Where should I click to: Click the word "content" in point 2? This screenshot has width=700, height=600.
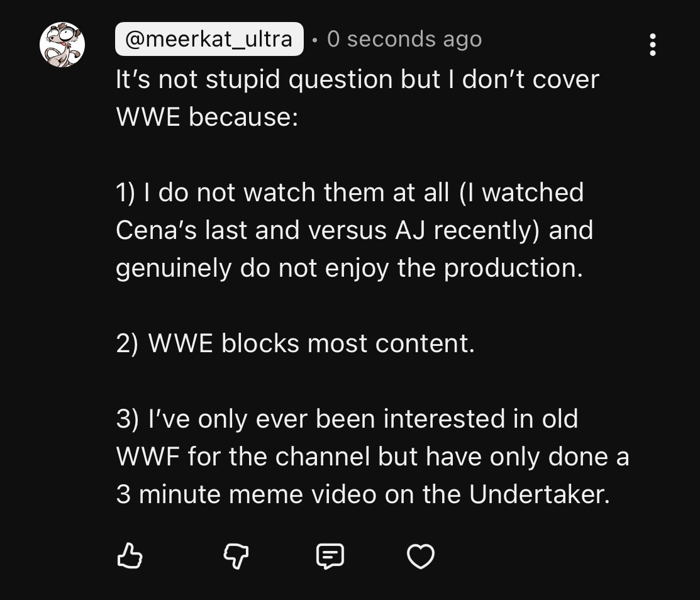(x=422, y=343)
